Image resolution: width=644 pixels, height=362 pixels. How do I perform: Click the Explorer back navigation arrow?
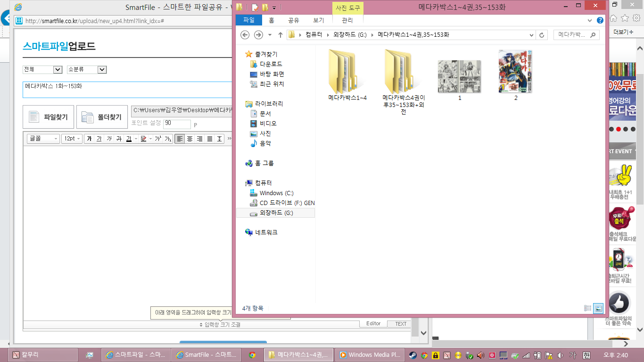tap(245, 35)
